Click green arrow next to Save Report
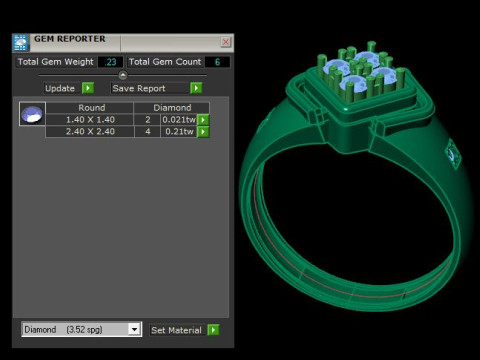Screen dimensions: 480x360 pyautogui.click(x=196, y=88)
